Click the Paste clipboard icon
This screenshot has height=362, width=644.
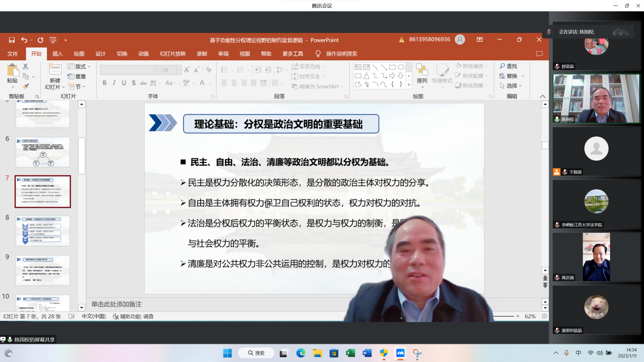pos(12,70)
